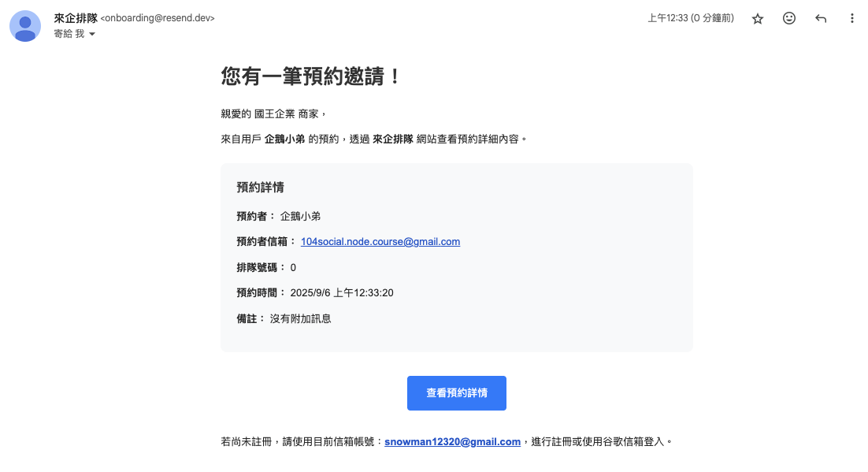Click the reply arrow icon
868x472 pixels.
coord(821,18)
